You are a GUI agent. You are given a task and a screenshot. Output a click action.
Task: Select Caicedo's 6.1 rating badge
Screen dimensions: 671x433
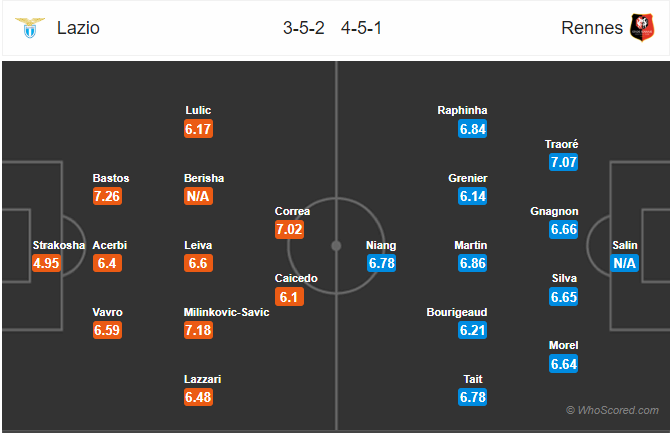(x=290, y=296)
